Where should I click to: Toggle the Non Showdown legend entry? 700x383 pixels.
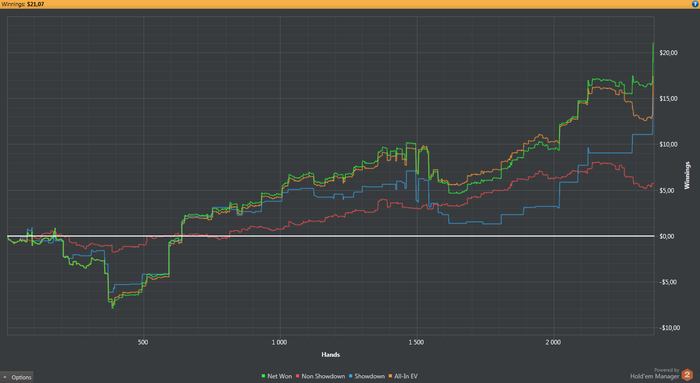click(321, 376)
